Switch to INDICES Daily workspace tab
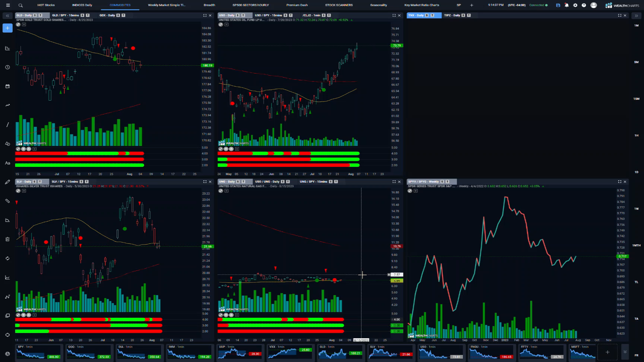 click(82, 5)
